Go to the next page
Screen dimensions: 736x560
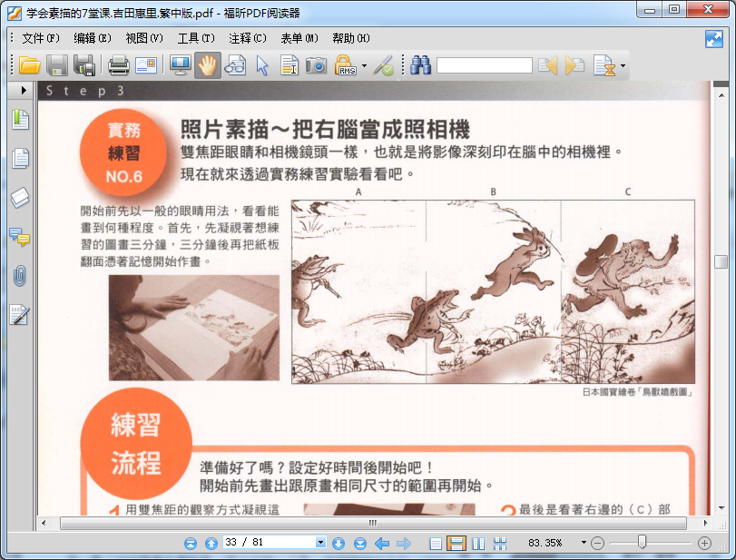pyautogui.click(x=339, y=544)
